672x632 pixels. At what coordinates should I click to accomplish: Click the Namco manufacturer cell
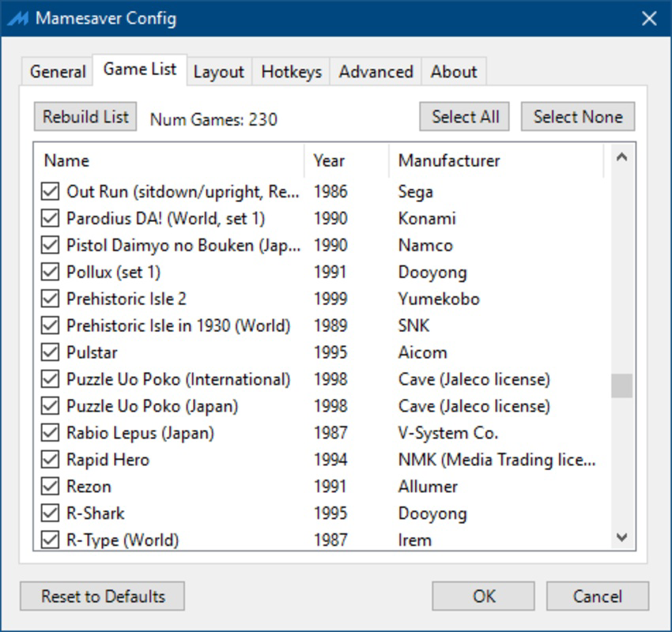(x=425, y=246)
